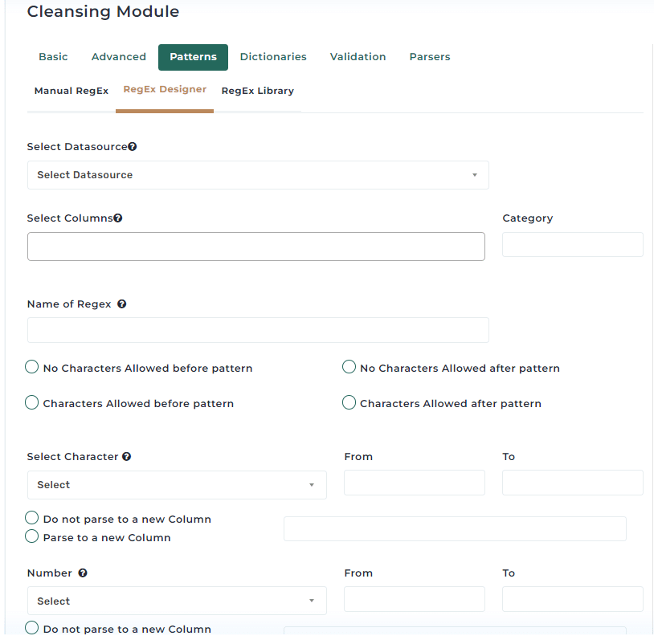Select No Characters Allowed after pattern

pyautogui.click(x=349, y=367)
